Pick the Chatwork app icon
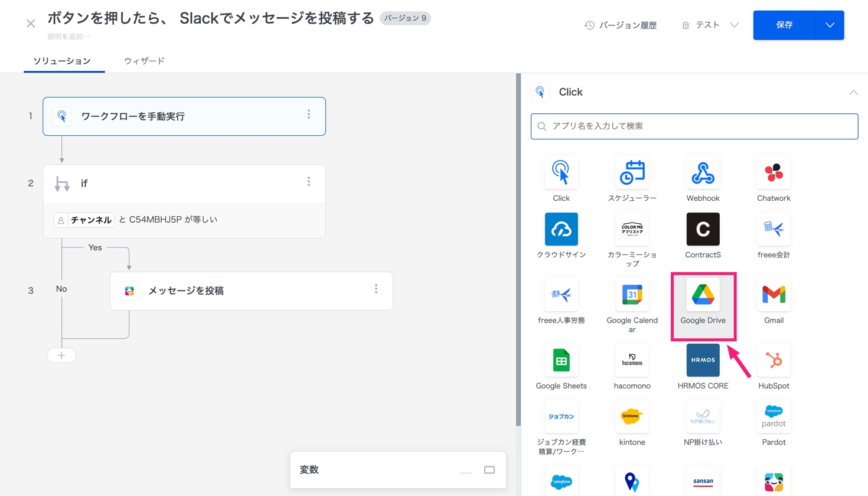 (774, 173)
